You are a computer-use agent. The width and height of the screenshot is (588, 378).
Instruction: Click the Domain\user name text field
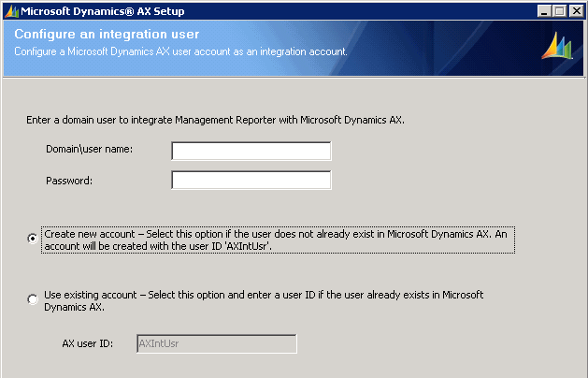point(251,151)
